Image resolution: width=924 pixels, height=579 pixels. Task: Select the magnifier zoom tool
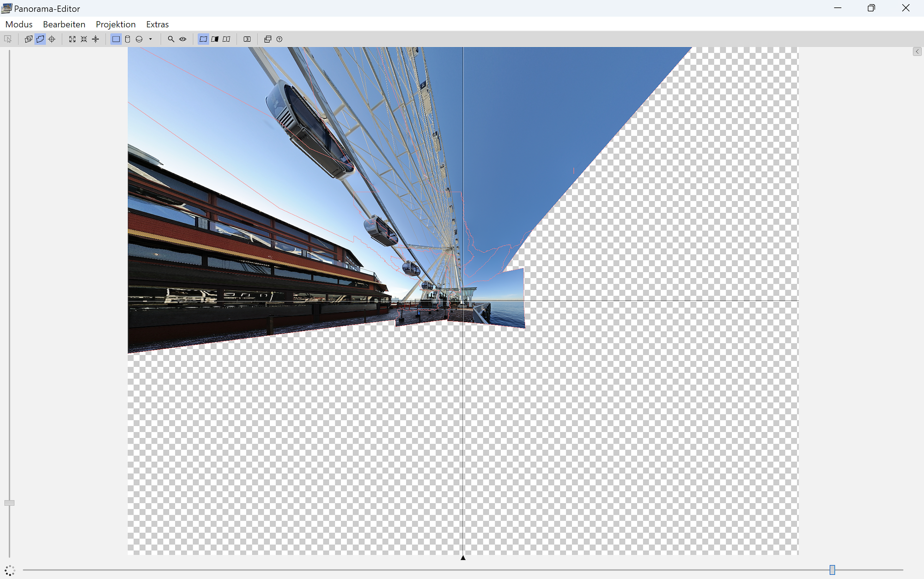coord(171,39)
